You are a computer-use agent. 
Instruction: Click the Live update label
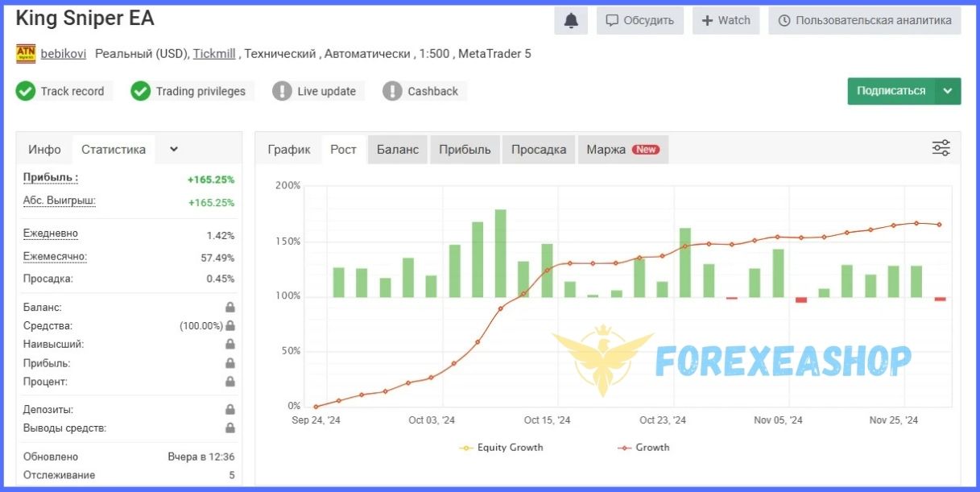[327, 92]
